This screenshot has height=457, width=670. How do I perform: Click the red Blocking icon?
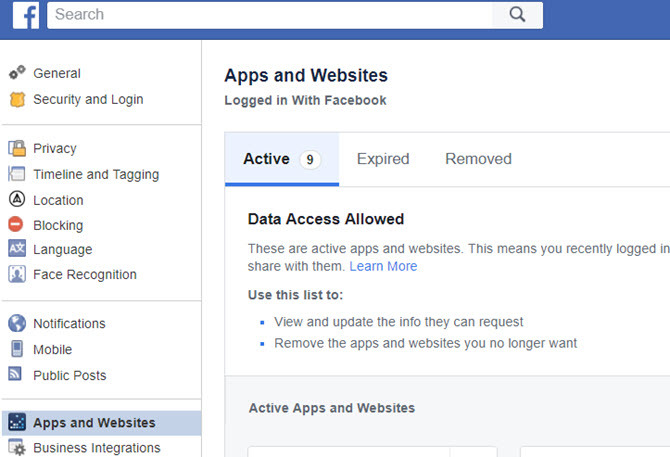coord(16,224)
